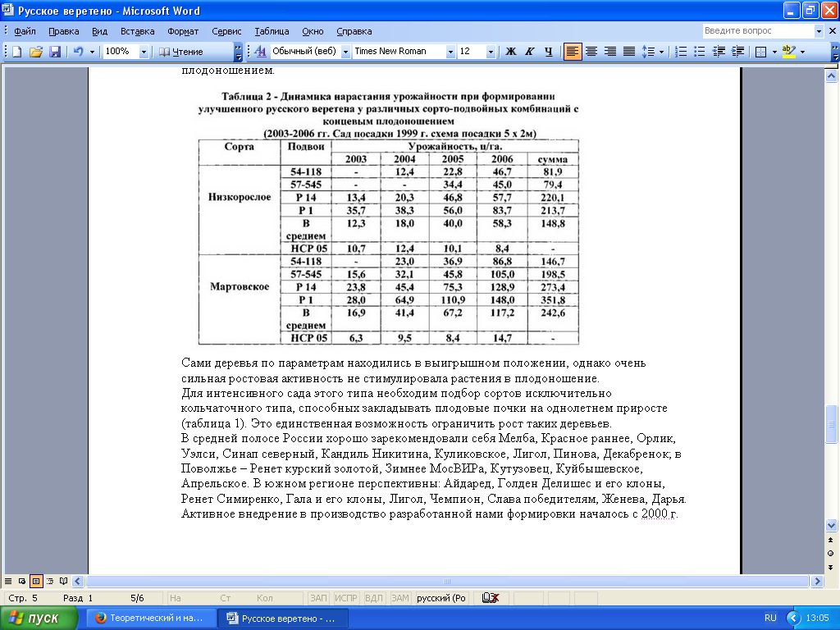Image resolution: width=840 pixels, height=630 pixels.
Task: Toggle ВДЛ extend selection in status bar
Action: 374,598
